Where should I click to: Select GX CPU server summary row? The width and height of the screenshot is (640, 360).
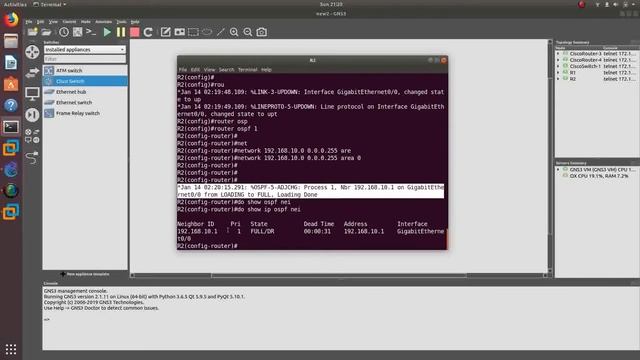tap(598, 176)
